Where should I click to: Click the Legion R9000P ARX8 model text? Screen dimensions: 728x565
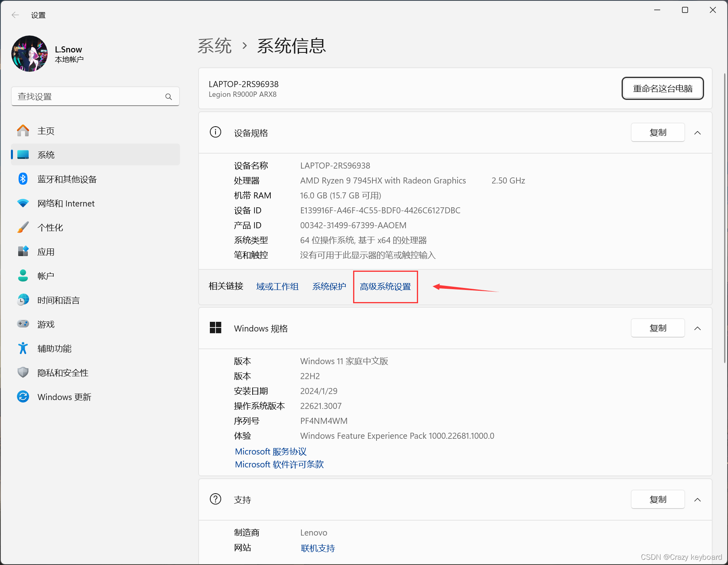243,94
